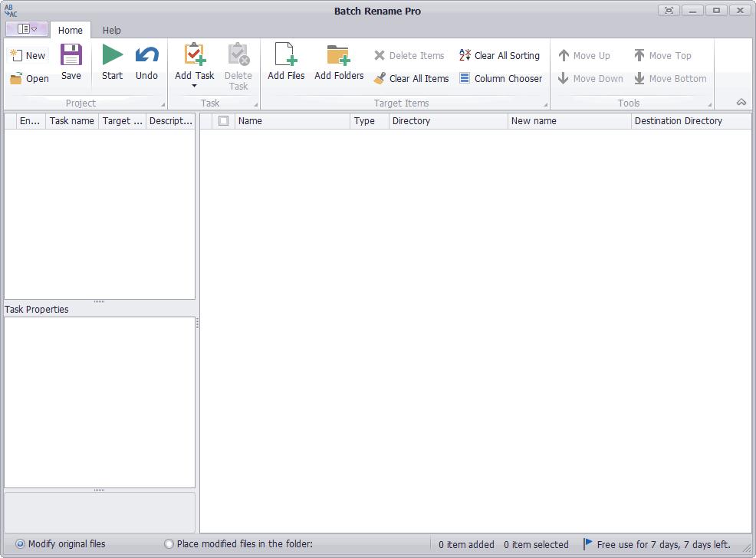The width and height of the screenshot is (756, 558).
Task: Undo the last rename operation
Action: (146, 61)
